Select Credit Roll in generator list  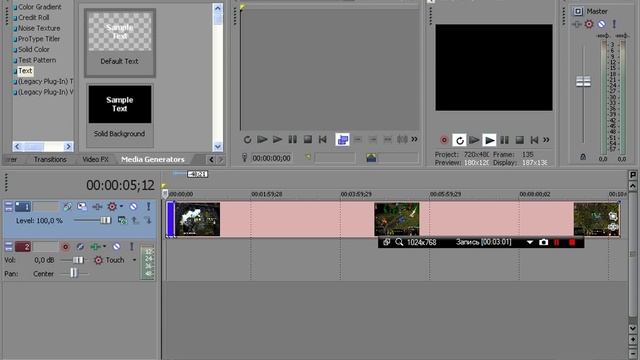click(33, 18)
